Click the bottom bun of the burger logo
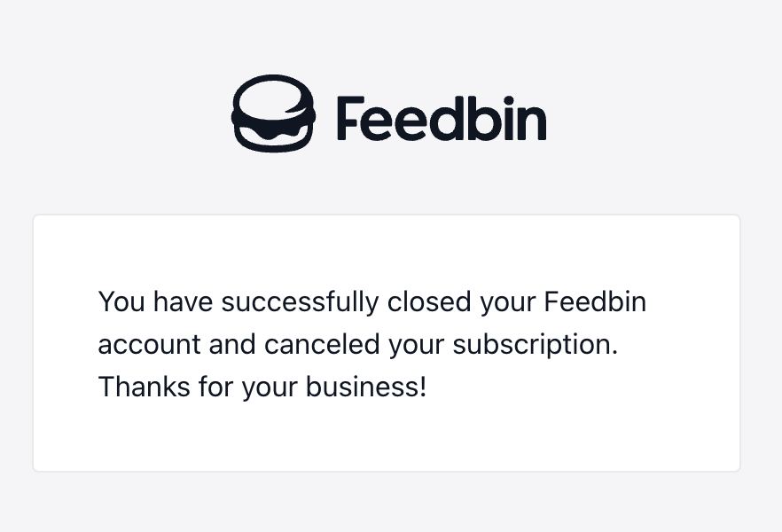The height and width of the screenshot is (532, 782). click(x=273, y=141)
